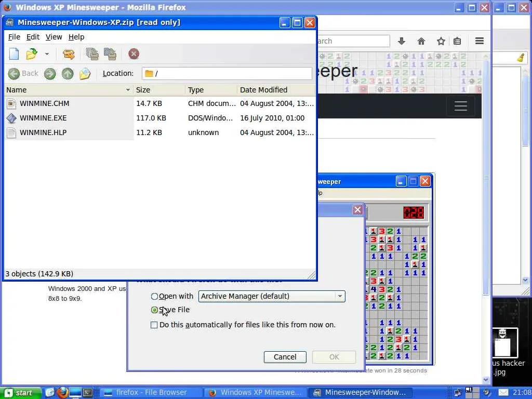The image size is (532, 399).
Task: Check Do this automatically for files like this
Action: (154, 325)
